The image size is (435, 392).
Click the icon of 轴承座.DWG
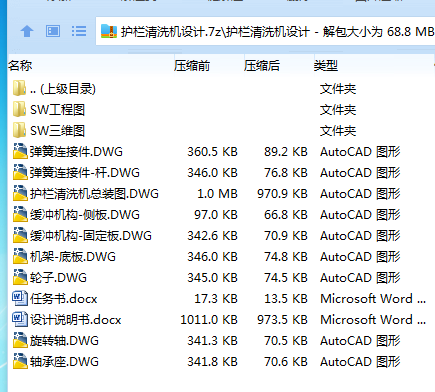(x=20, y=361)
